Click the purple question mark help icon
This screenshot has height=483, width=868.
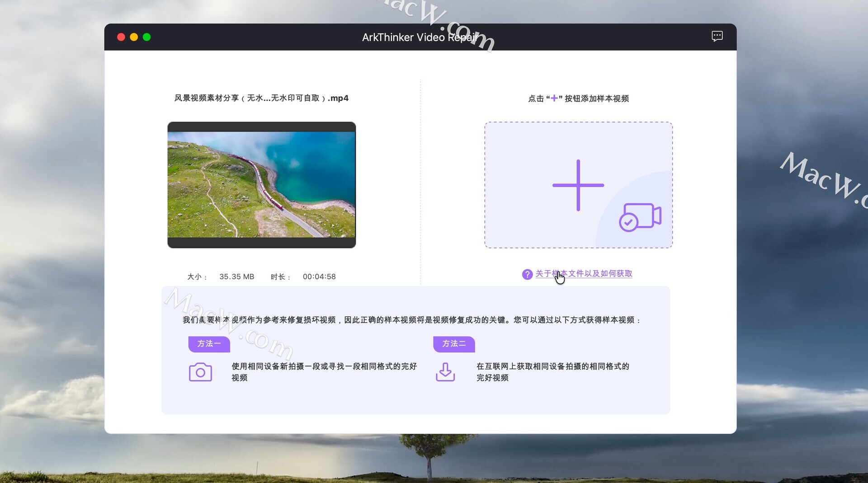point(527,274)
